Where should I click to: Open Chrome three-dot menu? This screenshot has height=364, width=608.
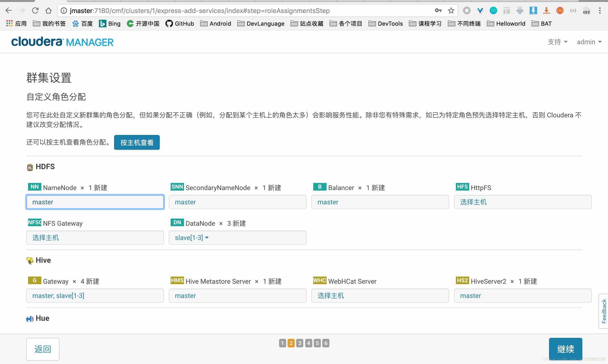point(600,10)
